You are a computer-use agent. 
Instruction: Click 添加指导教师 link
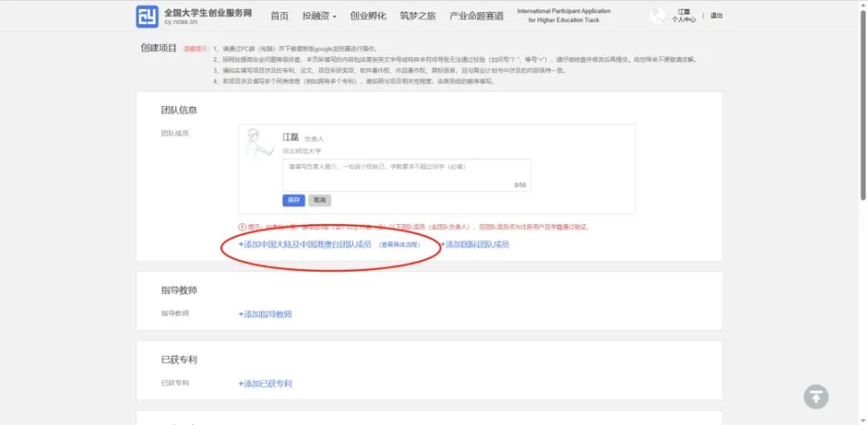tap(265, 314)
